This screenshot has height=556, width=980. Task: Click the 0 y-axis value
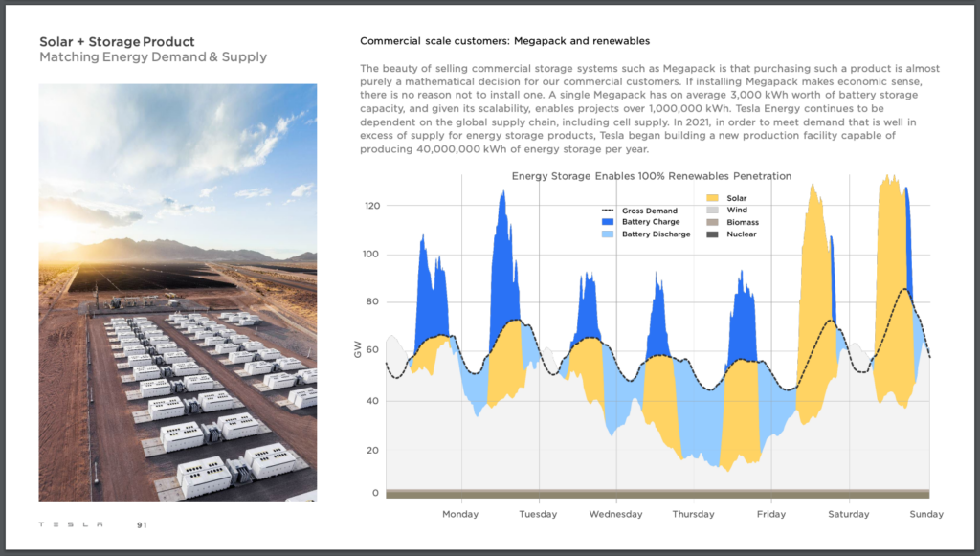(x=375, y=493)
